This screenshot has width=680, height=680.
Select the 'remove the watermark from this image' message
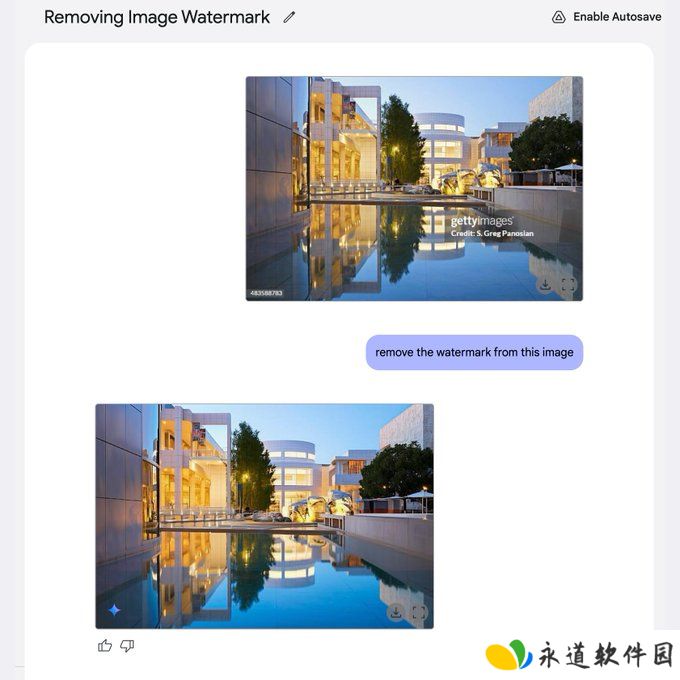click(474, 352)
